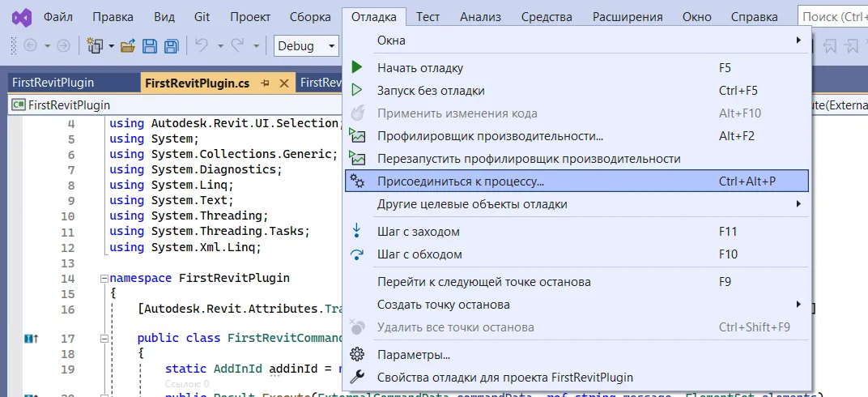Open the Git menu
868x397 pixels.
click(202, 17)
